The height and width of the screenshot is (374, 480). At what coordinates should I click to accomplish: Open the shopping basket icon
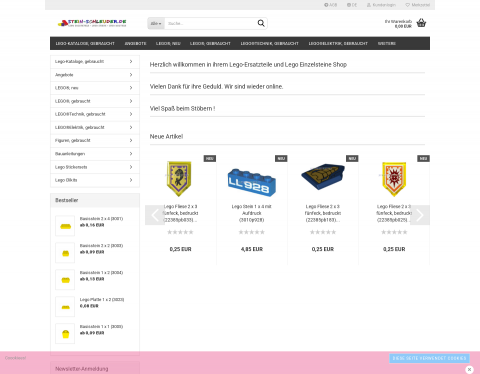pos(421,23)
